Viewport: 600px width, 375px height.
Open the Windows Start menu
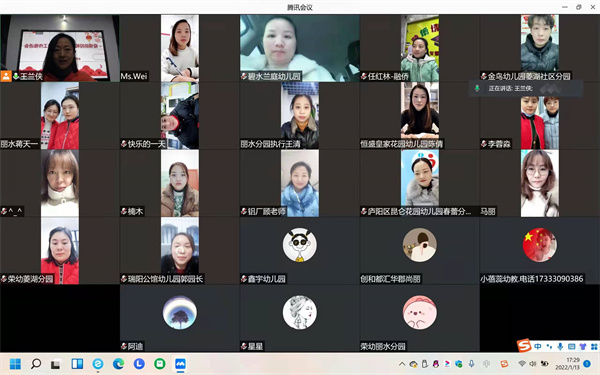coord(15,364)
